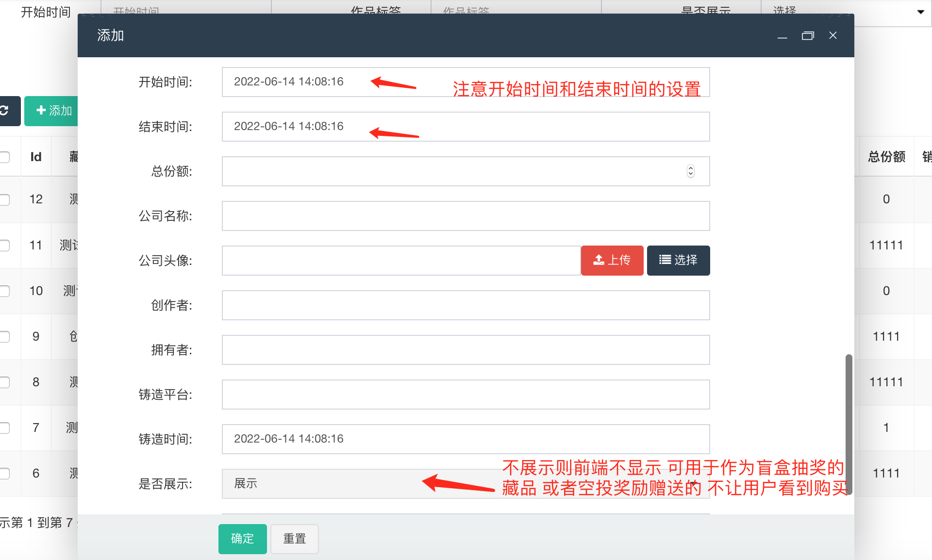Tick the checkbox for row Id 10

click(5, 291)
